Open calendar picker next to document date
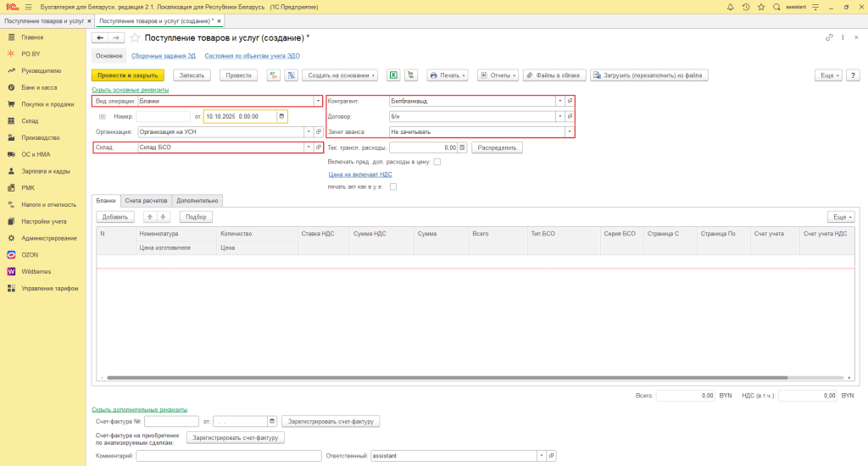Viewport: 868px width, 466px height. click(282, 116)
